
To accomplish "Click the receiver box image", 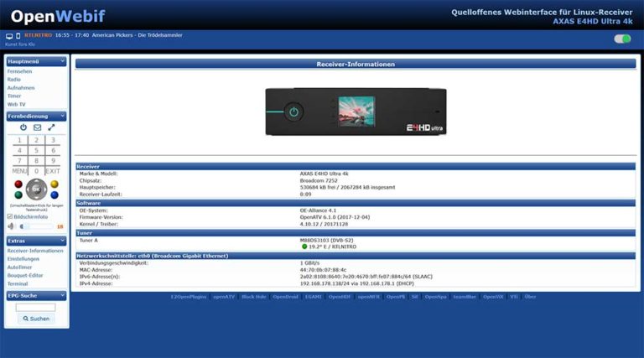I will click(356, 112).
